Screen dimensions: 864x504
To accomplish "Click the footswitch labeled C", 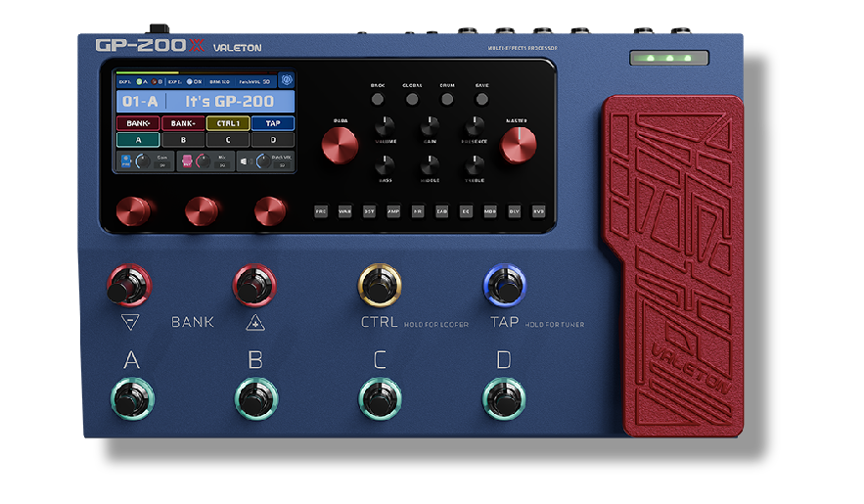I will [380, 399].
